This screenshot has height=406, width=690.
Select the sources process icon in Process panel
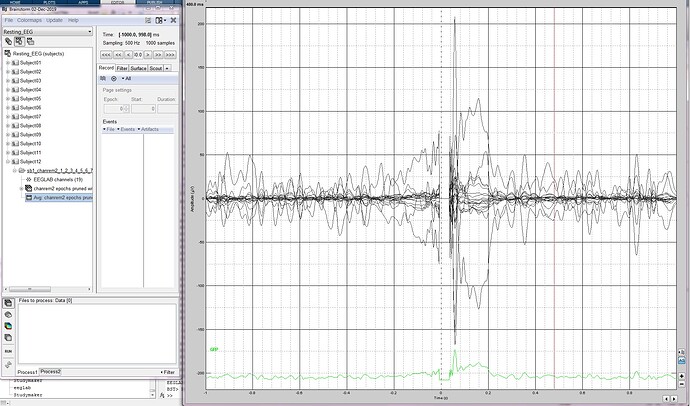[x=8, y=315]
